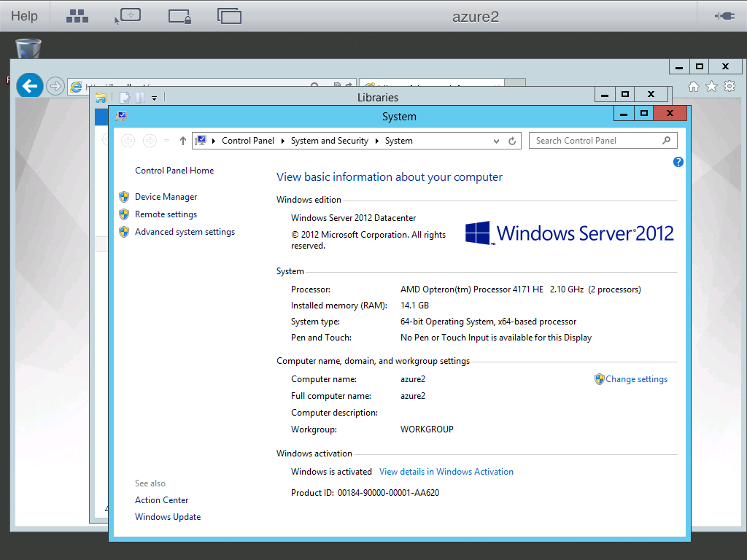Click Internet Explorer forward arrow button
Viewport: 747px width, 560px height.
(55, 86)
